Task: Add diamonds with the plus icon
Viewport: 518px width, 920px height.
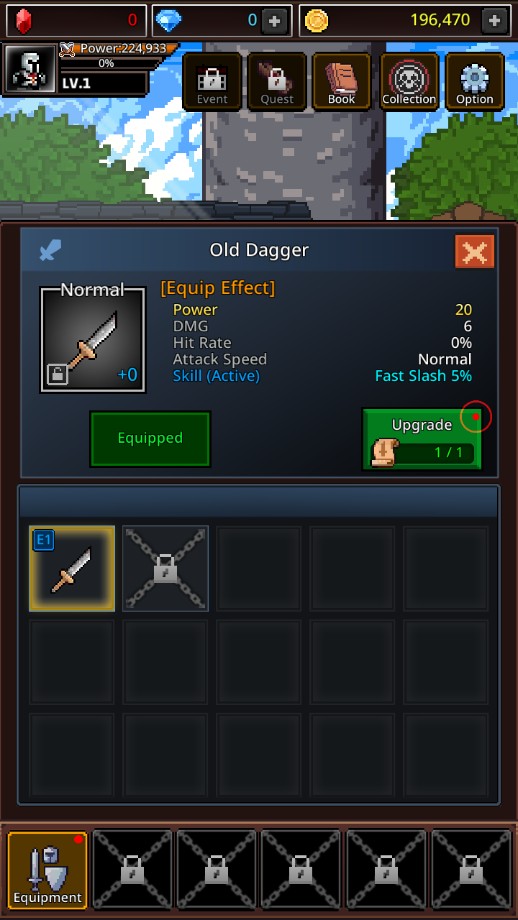Action: click(274, 21)
